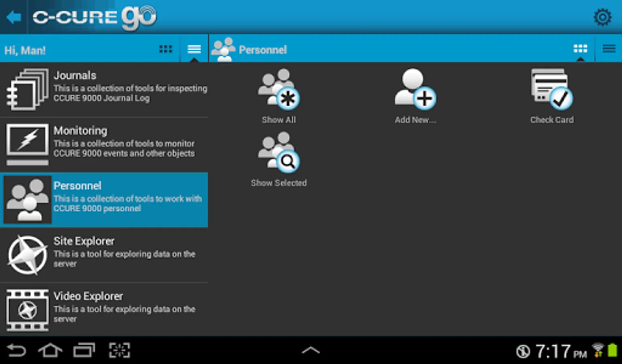Screen dimensions: 622x364
Task: Click the 7:17 PM clock
Action: click(561, 351)
